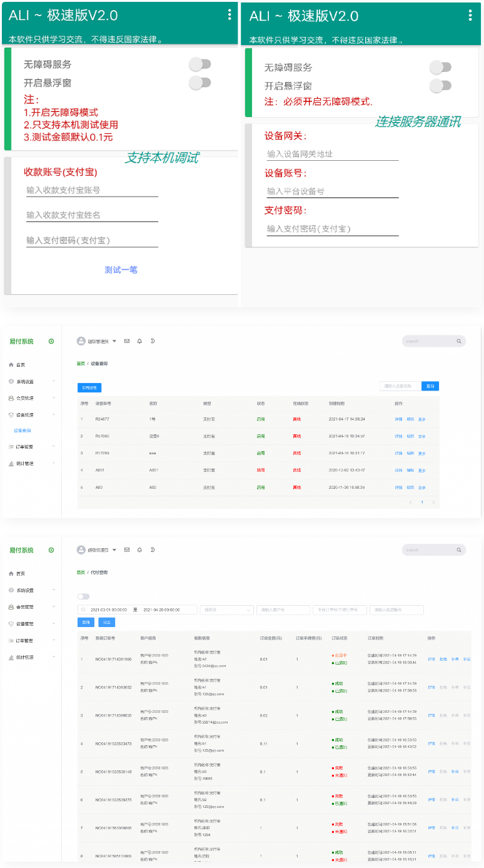Click the shield icon for 设备管理 in the 设备查询 sidebar

[x=11, y=415]
